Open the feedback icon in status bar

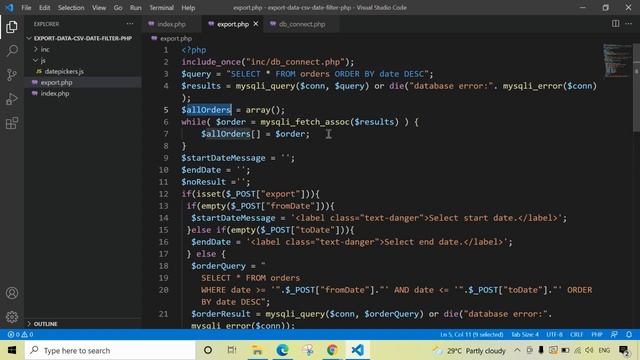click(x=614, y=335)
